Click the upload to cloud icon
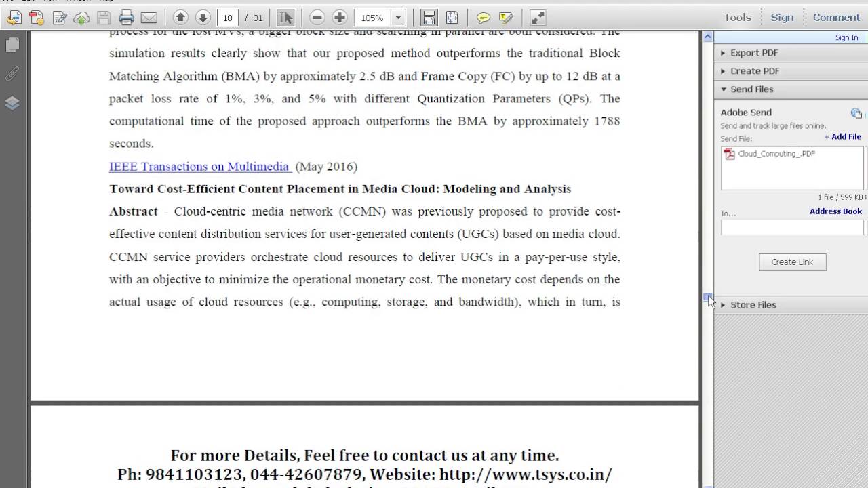The width and height of the screenshot is (868, 488). [x=81, y=18]
